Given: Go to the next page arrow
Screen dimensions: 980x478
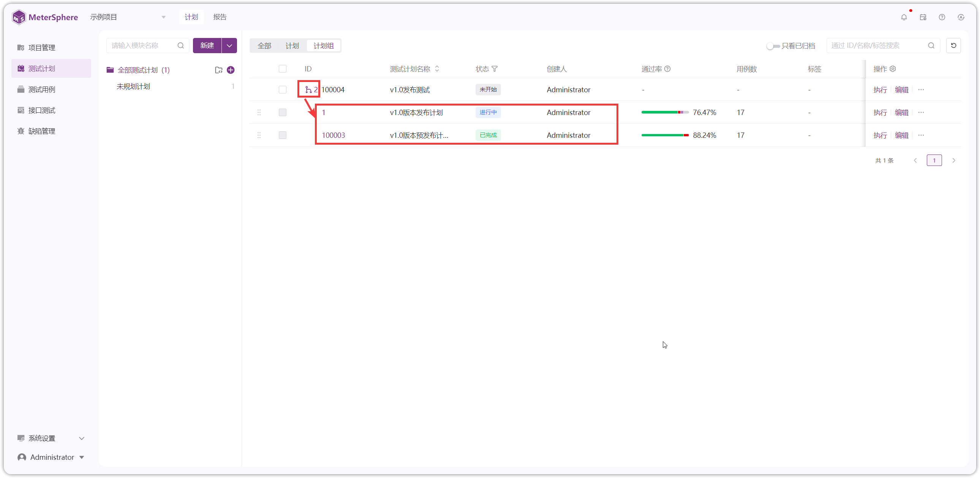Looking at the screenshot, I should click(954, 161).
